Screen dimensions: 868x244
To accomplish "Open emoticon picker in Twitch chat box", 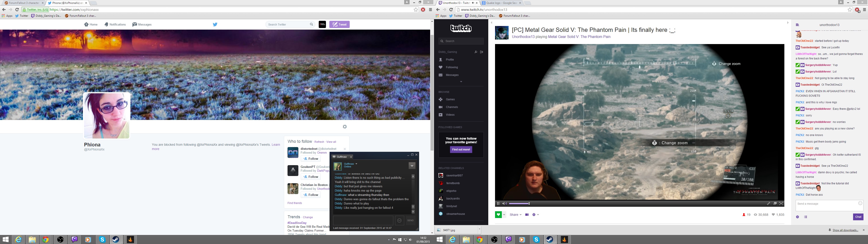I will (x=860, y=203).
